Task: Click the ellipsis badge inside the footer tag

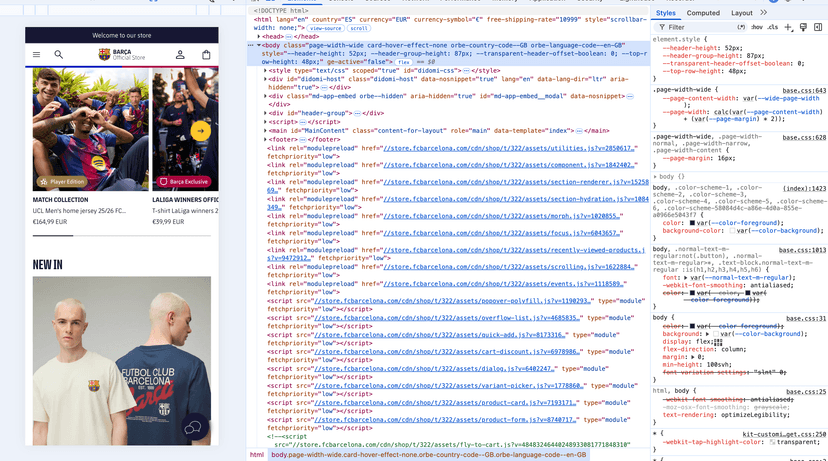Action: 303,140
